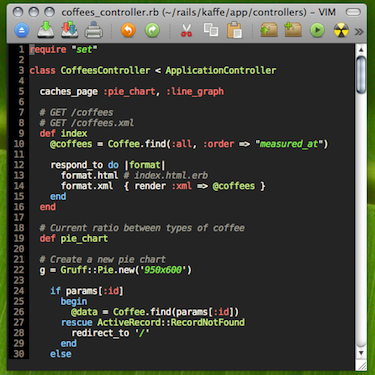
Task: Click the orange Undo arrow icon
Action: (x=128, y=31)
